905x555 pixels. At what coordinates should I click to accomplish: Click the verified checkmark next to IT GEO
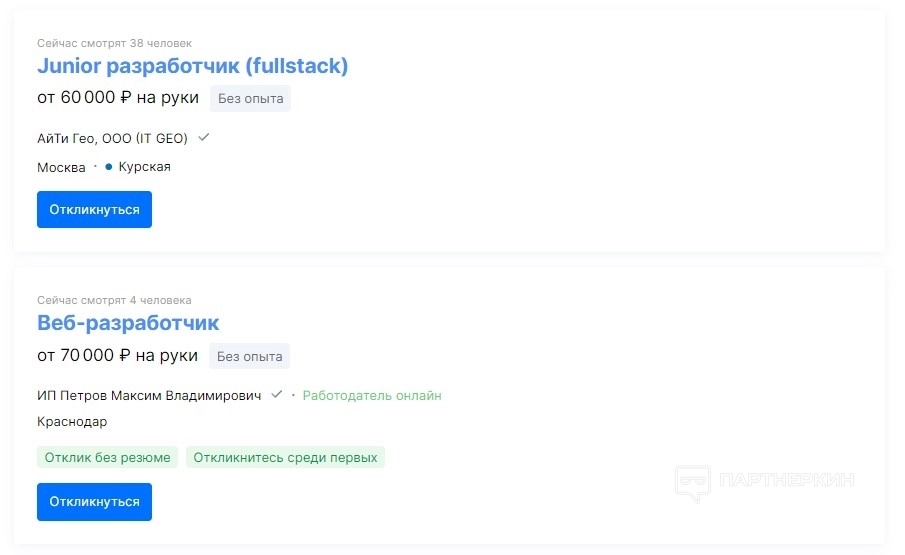tap(204, 138)
